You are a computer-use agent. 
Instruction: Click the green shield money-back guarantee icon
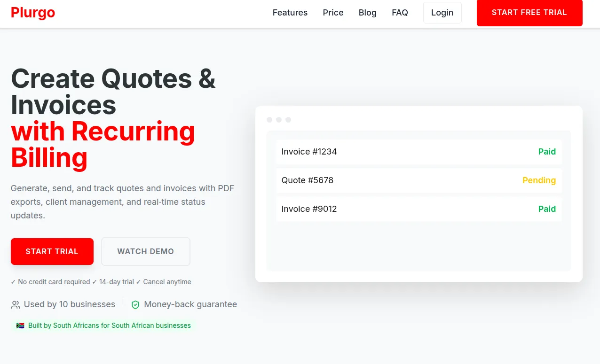tap(135, 304)
